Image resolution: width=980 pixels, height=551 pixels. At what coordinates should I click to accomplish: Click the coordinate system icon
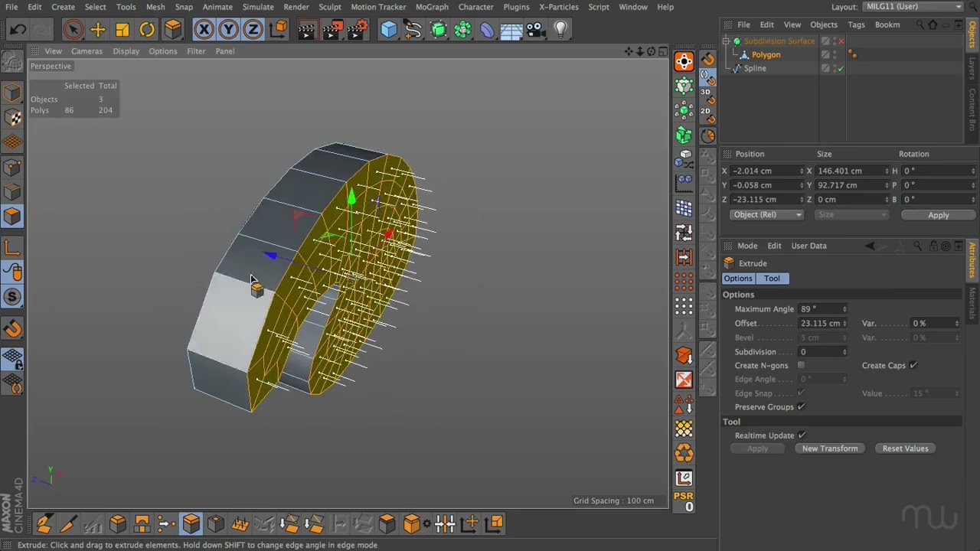[278, 30]
